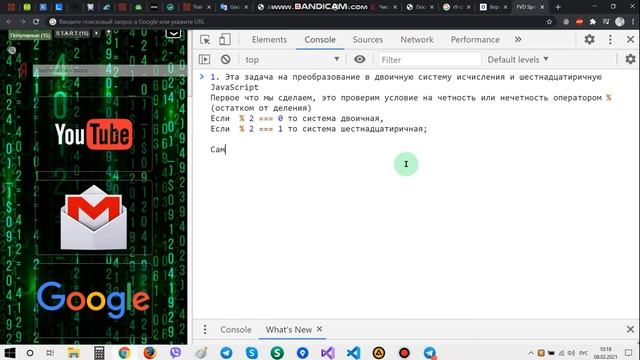640x360 pixels.
Task: Open the Network tab
Action: click(417, 40)
